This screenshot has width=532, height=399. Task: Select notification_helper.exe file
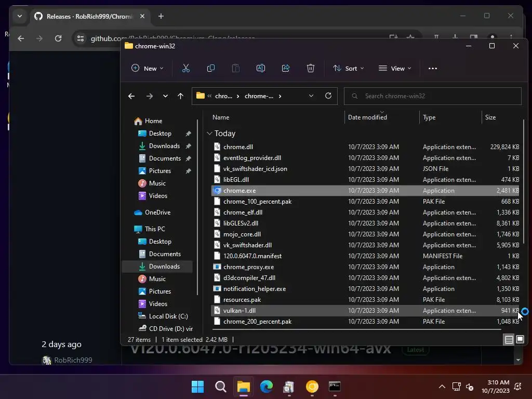tap(365, 289)
